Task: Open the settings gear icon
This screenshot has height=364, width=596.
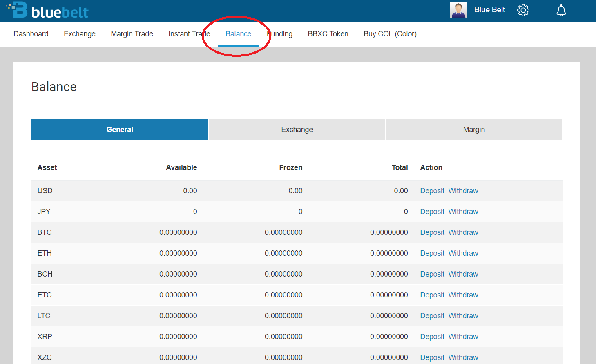Action: click(523, 10)
